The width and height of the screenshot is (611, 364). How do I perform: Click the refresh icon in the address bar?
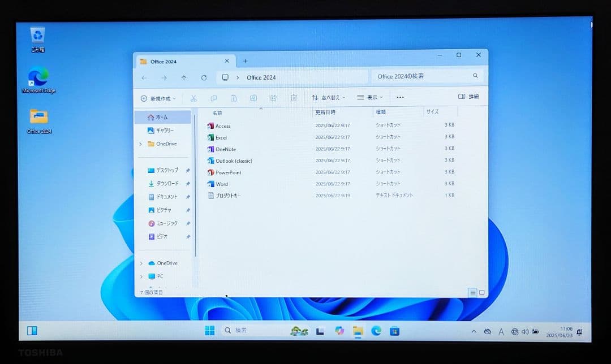(204, 77)
